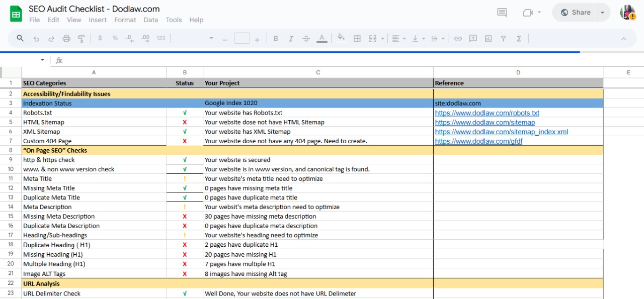This screenshot has height=299, width=644.
Task: Click the functions sigma icon
Action: [x=519, y=38]
